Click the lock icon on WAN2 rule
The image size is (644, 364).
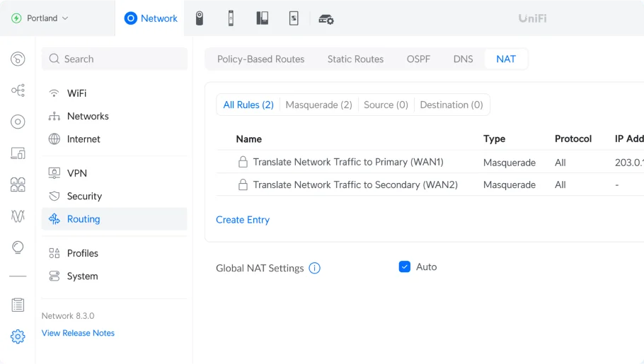pos(243,184)
